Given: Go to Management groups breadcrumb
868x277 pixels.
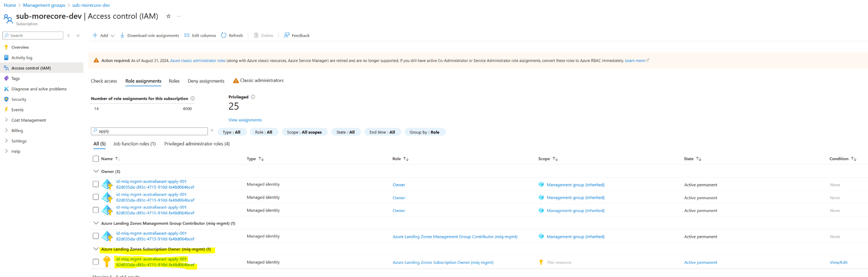Looking at the screenshot, I should coord(44,5).
